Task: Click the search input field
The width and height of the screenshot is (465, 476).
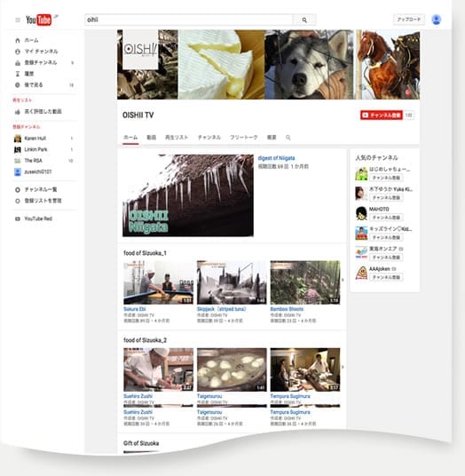Action: pos(189,20)
